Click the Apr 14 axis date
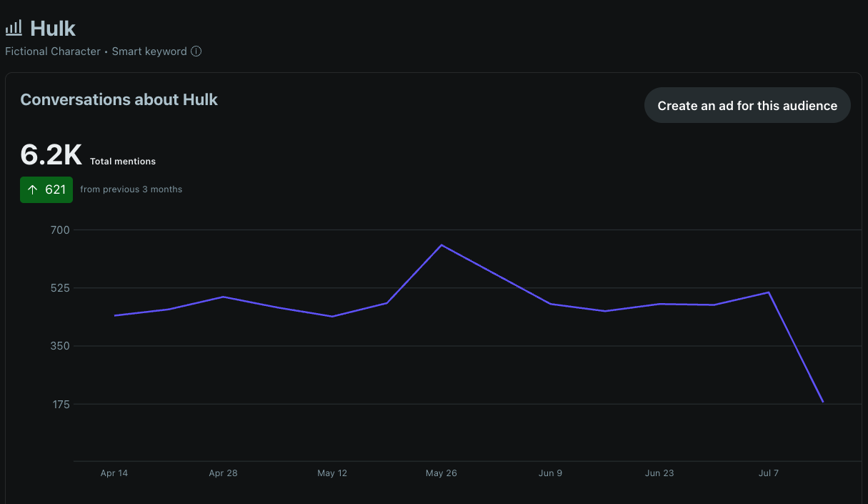 tap(114, 473)
